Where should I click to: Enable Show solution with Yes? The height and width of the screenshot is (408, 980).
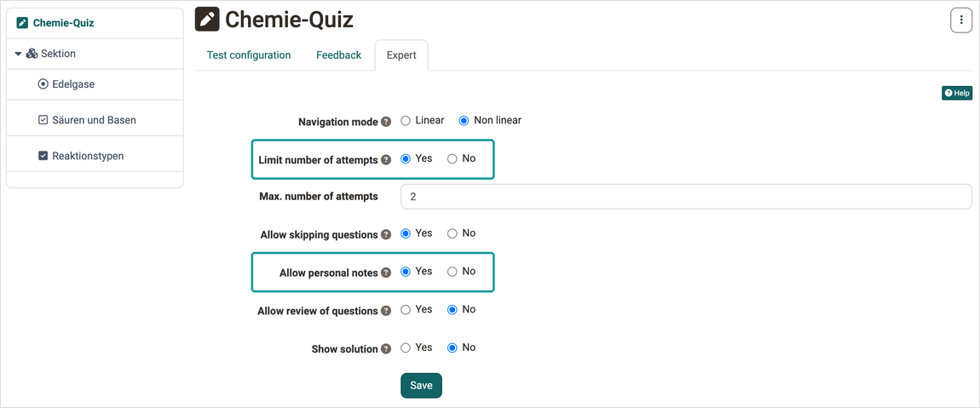click(x=406, y=348)
